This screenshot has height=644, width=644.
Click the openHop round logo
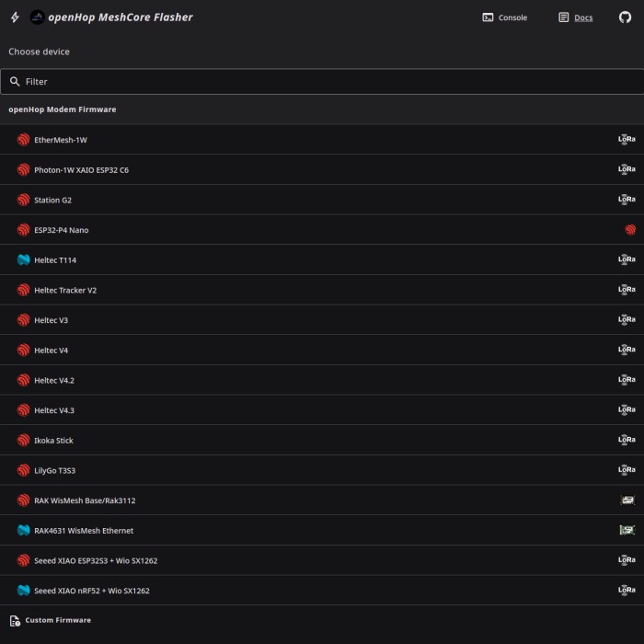coord(38,17)
